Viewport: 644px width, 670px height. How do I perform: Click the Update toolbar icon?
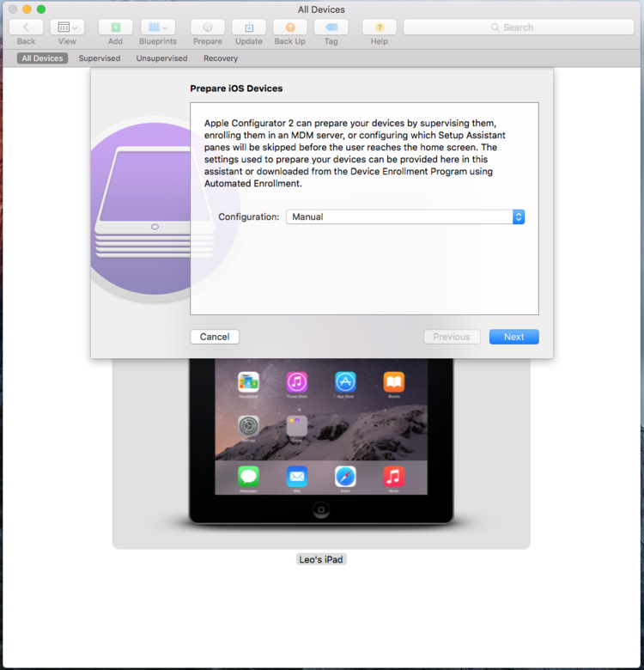pyautogui.click(x=248, y=27)
